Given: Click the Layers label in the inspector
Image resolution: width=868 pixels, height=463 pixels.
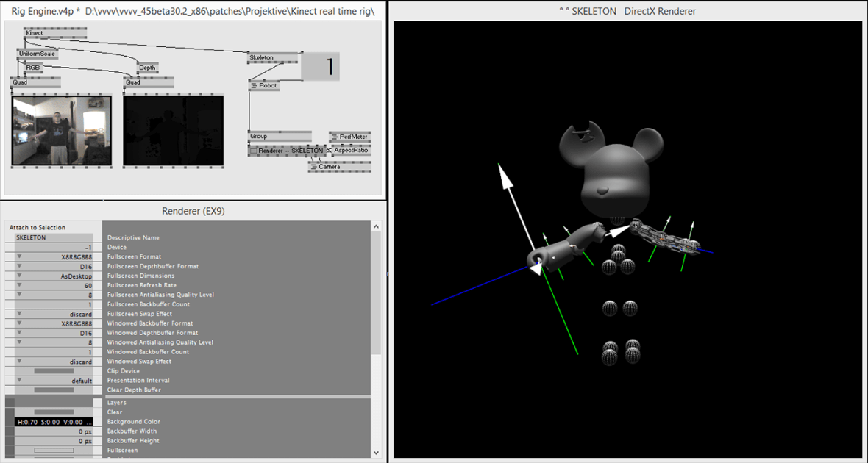Looking at the screenshot, I should (117, 403).
